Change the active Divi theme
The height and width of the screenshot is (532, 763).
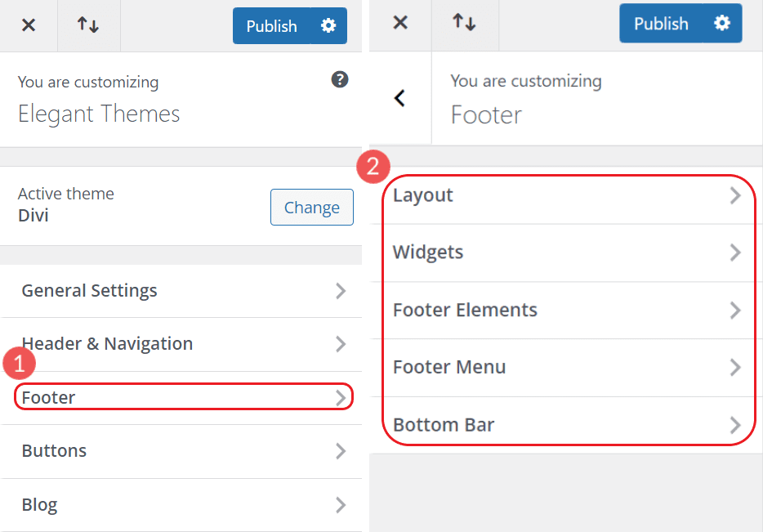tap(311, 207)
